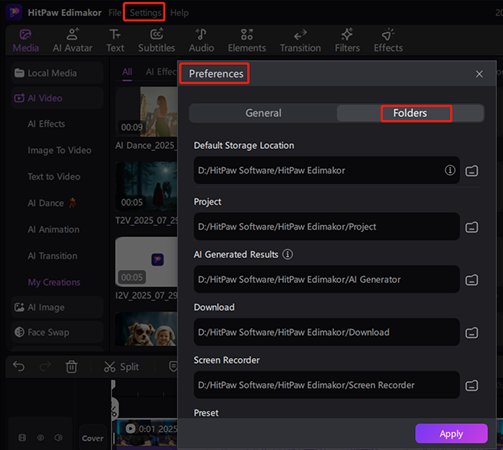503x450 pixels.
Task: Click the AI Generator path field
Action: pyautogui.click(x=327, y=279)
